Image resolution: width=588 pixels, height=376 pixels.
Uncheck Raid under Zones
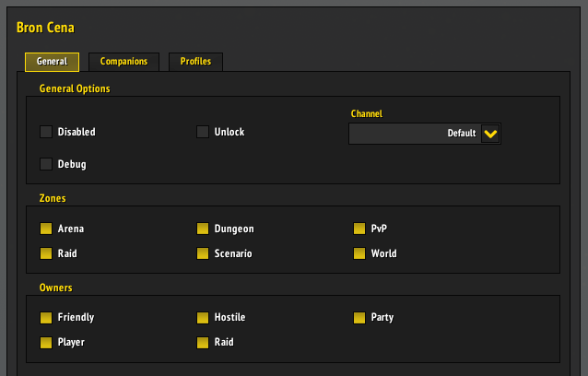tap(46, 253)
